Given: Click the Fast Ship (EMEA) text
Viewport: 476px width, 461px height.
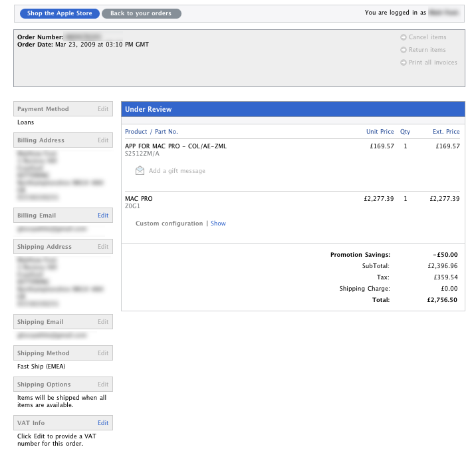Looking at the screenshot, I should [x=41, y=367].
